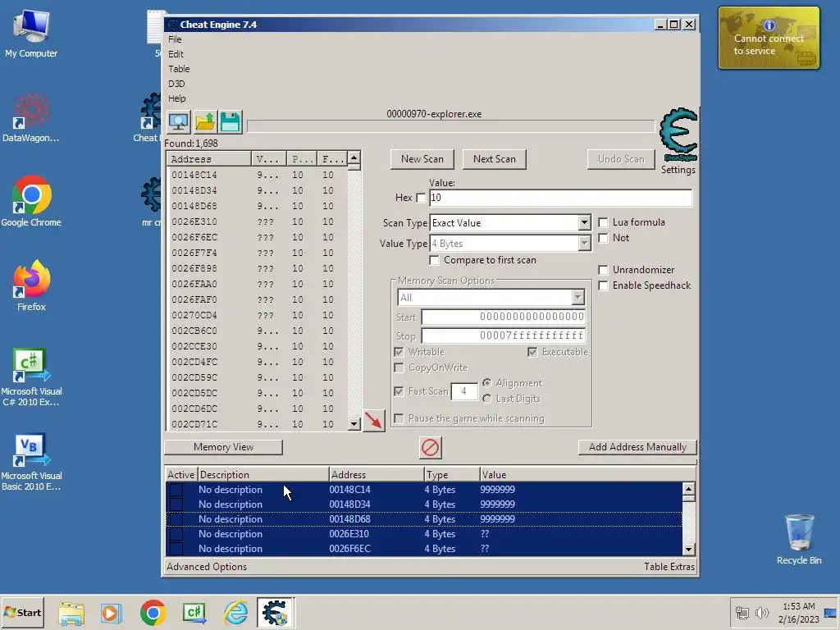Screen dimensions: 840x630
Task: Open the Start menu
Action: 22,612
